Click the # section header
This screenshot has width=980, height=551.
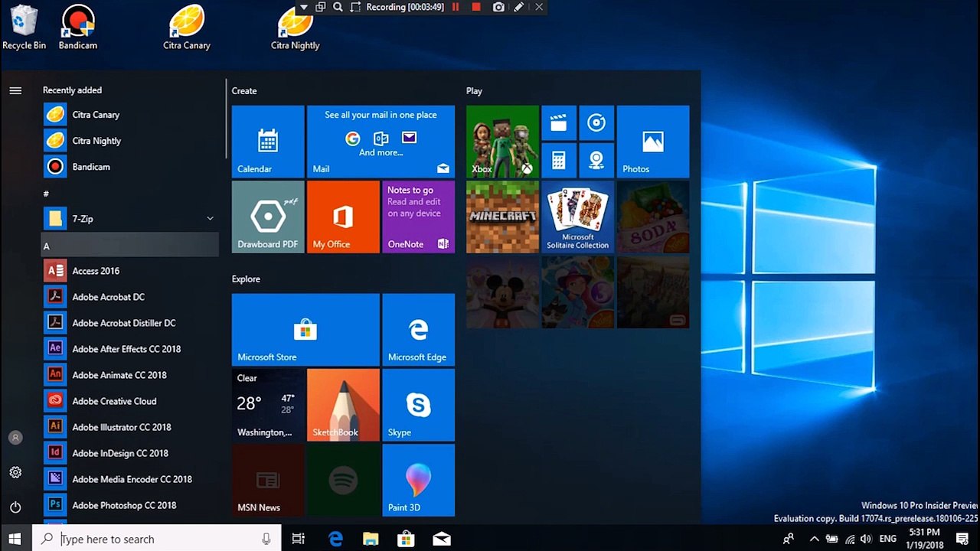coord(130,194)
